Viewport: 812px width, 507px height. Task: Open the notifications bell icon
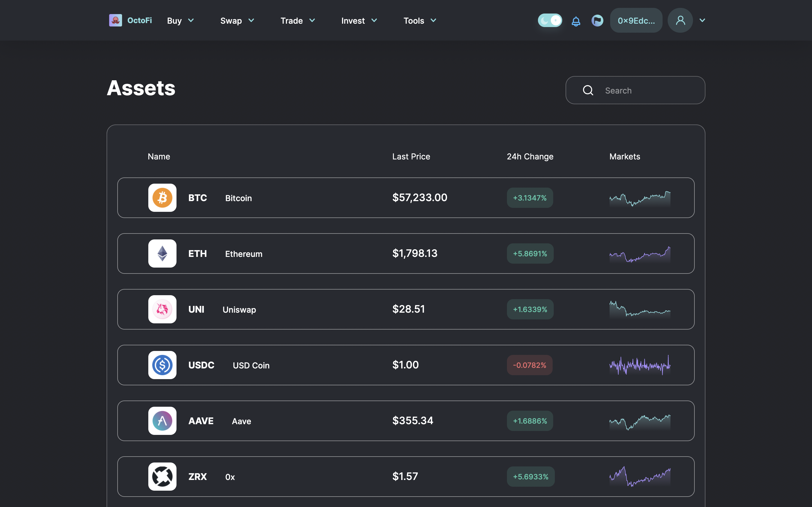coord(576,21)
